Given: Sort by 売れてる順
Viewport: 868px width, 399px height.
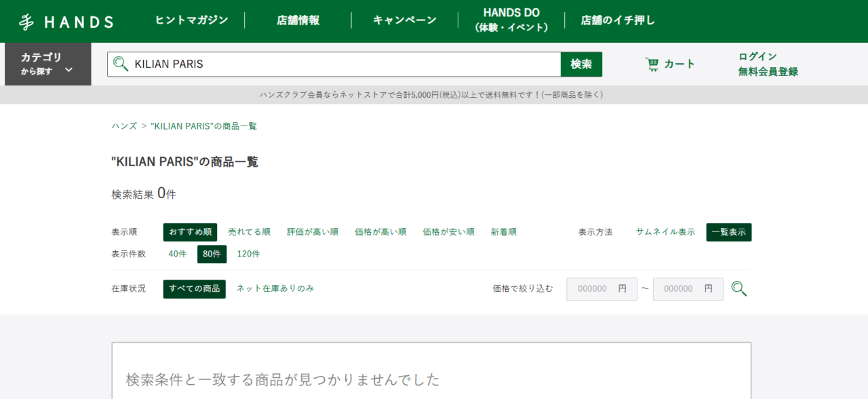Looking at the screenshot, I should tap(250, 232).
